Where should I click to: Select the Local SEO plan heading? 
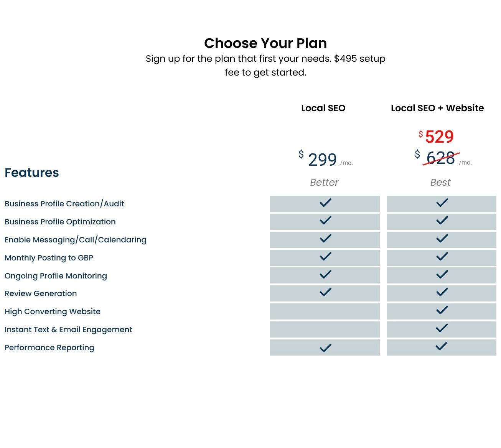tap(323, 108)
